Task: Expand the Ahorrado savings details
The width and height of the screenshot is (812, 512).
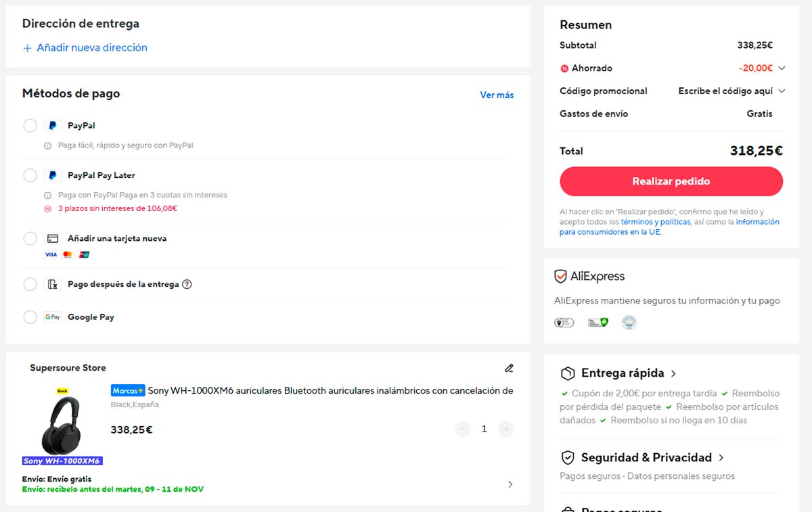Action: click(782, 68)
